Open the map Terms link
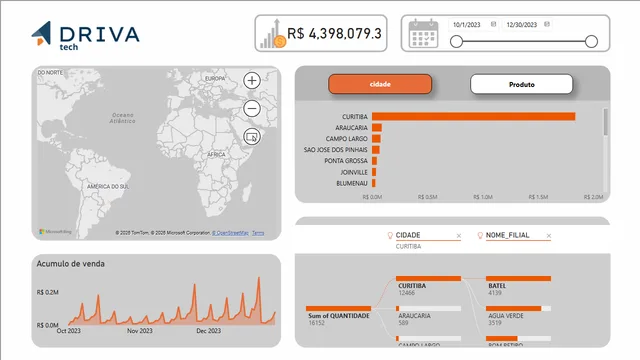This screenshot has height=360, width=640. point(258,233)
